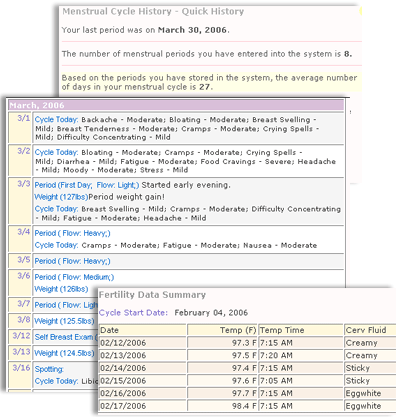Select the 3/7 date cell
400x417 pixels.
pyautogui.click(x=20, y=305)
